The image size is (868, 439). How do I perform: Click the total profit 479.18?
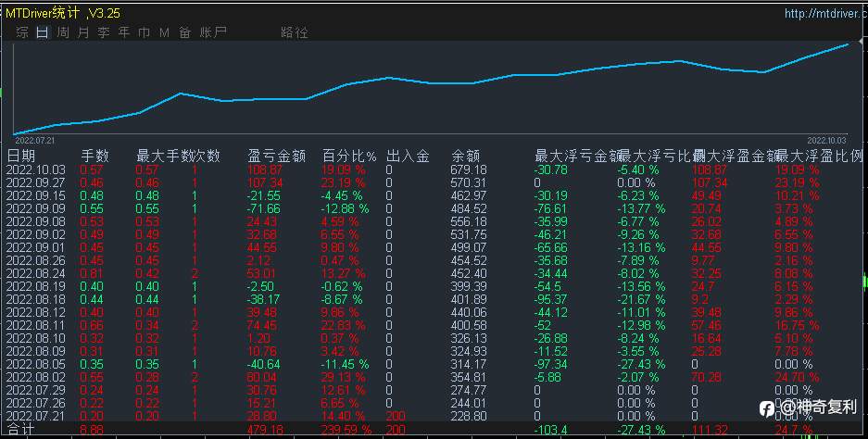coord(265,430)
